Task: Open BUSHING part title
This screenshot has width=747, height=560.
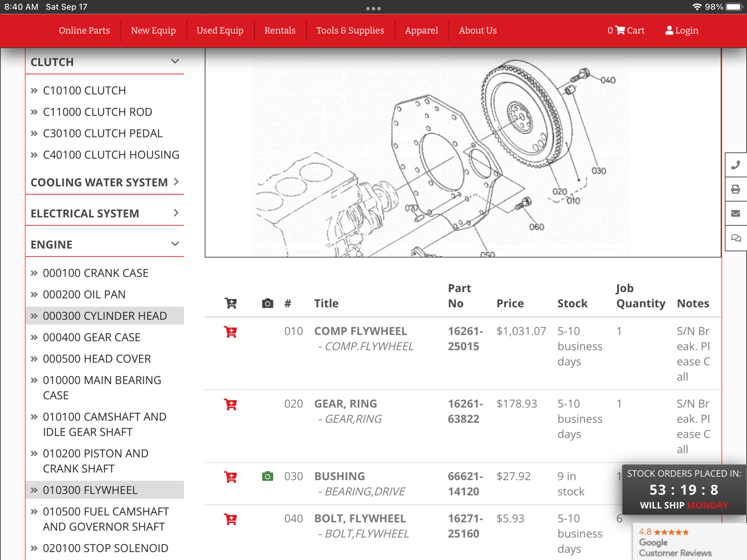Action: 340,476
